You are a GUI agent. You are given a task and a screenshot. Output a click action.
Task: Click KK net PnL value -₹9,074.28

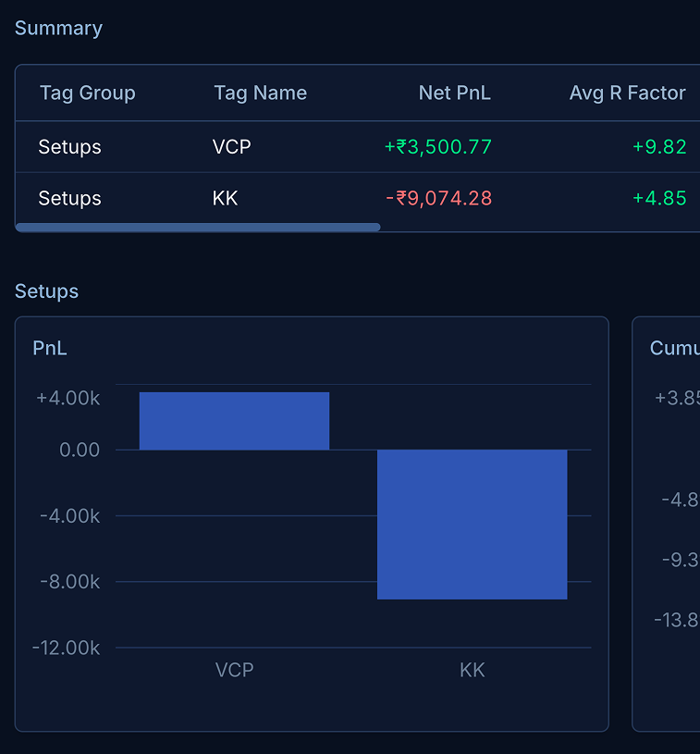tap(438, 198)
